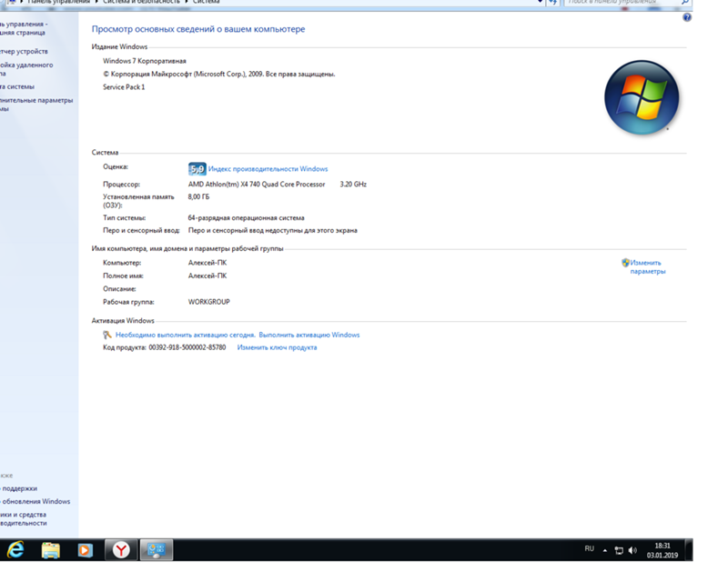Click the 'Рабочая группа:' label
The width and height of the screenshot is (728, 582).
tap(128, 302)
